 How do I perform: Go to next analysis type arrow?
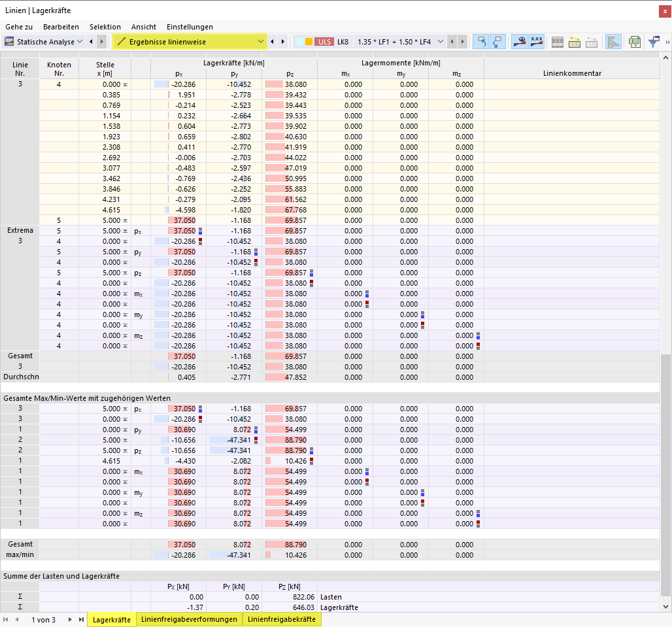pyautogui.click(x=101, y=42)
